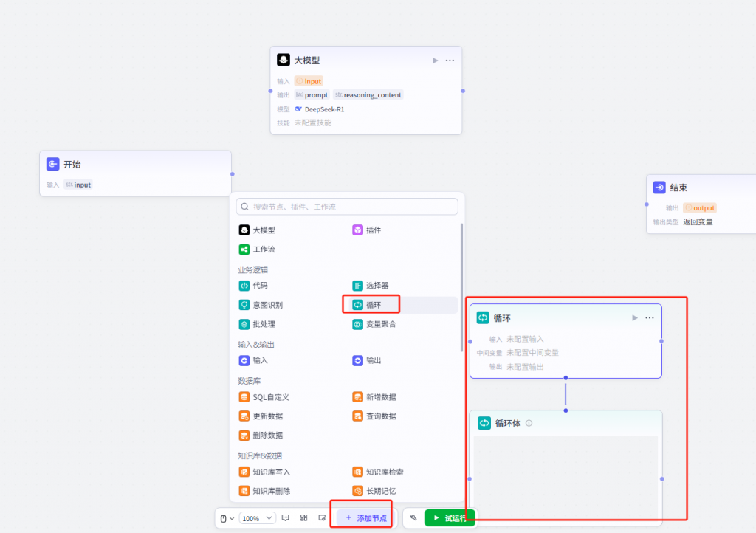This screenshot has height=533, width=756.
Task: Click info icon beside 循环体 title
Action: click(x=529, y=423)
